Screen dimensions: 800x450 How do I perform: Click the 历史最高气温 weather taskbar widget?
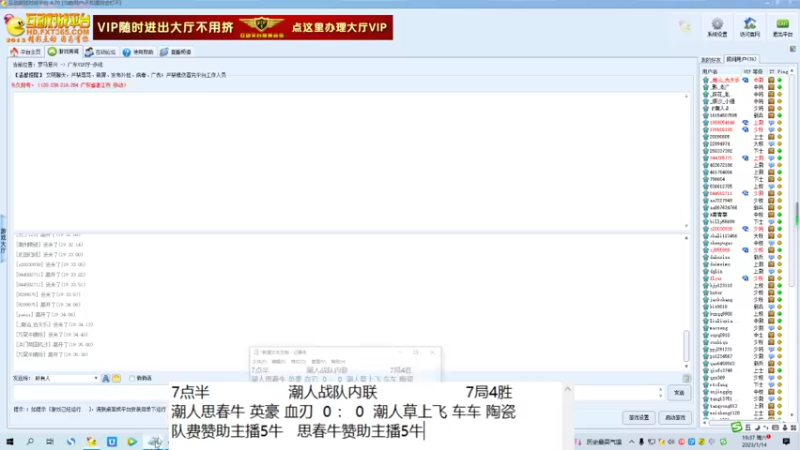(x=599, y=442)
